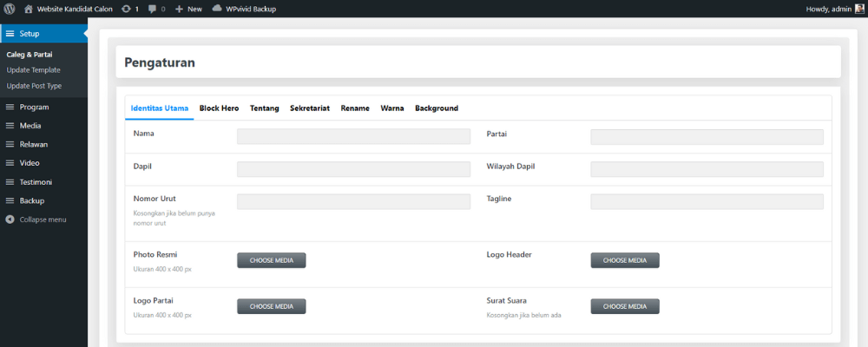Click the admin avatar picture

pyautogui.click(x=859, y=9)
